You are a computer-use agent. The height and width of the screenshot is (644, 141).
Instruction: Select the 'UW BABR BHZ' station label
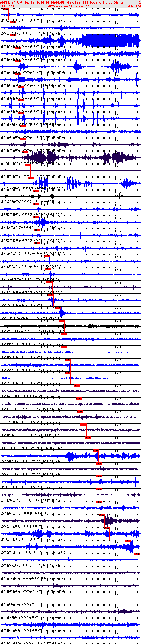tap(11, 435)
